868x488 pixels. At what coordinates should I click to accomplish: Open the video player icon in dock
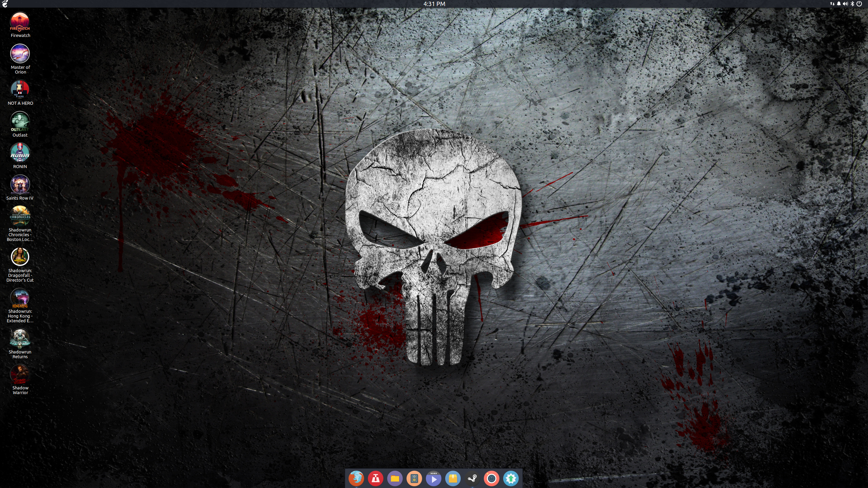[x=433, y=479]
